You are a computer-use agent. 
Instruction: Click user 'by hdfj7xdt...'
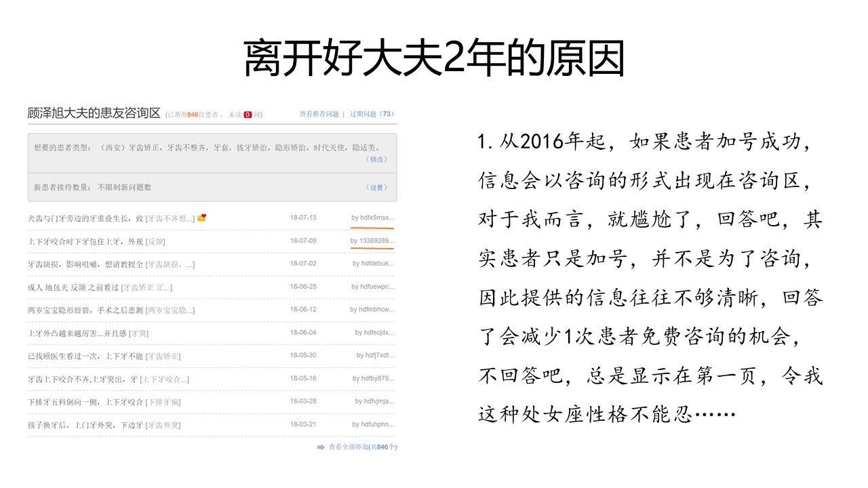[375, 355]
